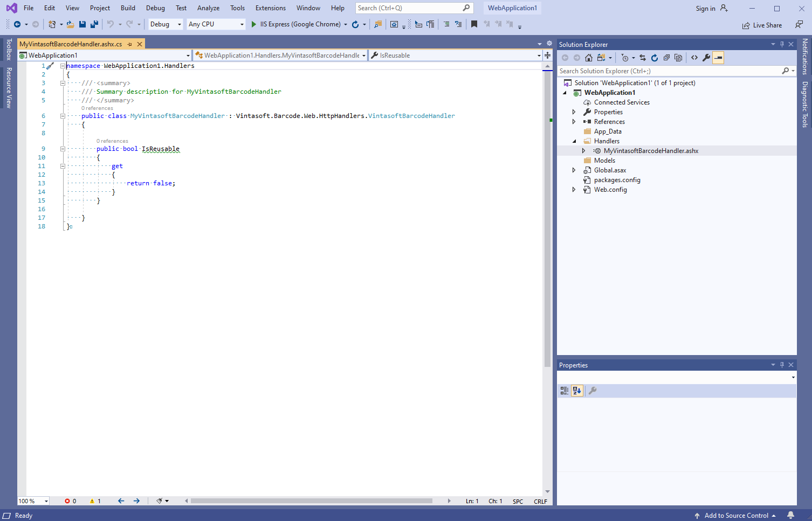Screen dimensions: 812x521
Task: Toggle Preview Selected Items in Solution Explorer
Action: coord(718,58)
